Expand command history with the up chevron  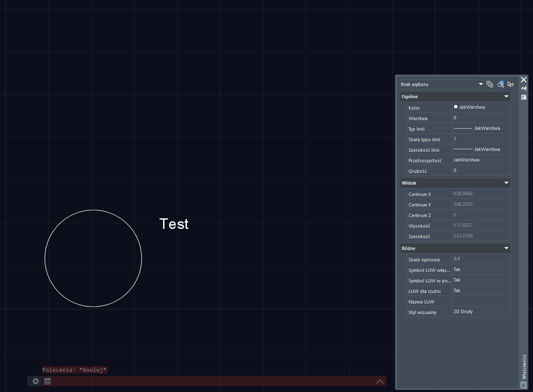(x=380, y=381)
